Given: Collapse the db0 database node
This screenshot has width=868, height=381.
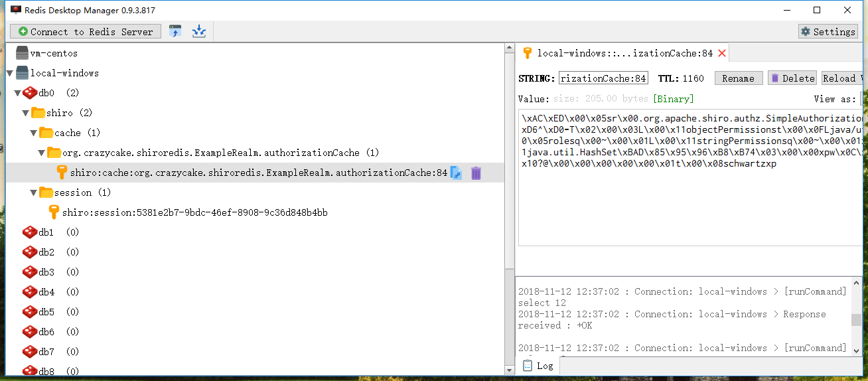Looking at the screenshot, I should 17,93.
